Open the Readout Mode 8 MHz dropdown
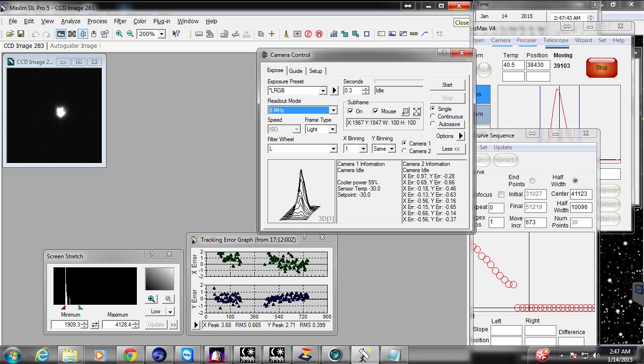This screenshot has height=364, width=644. [333, 110]
